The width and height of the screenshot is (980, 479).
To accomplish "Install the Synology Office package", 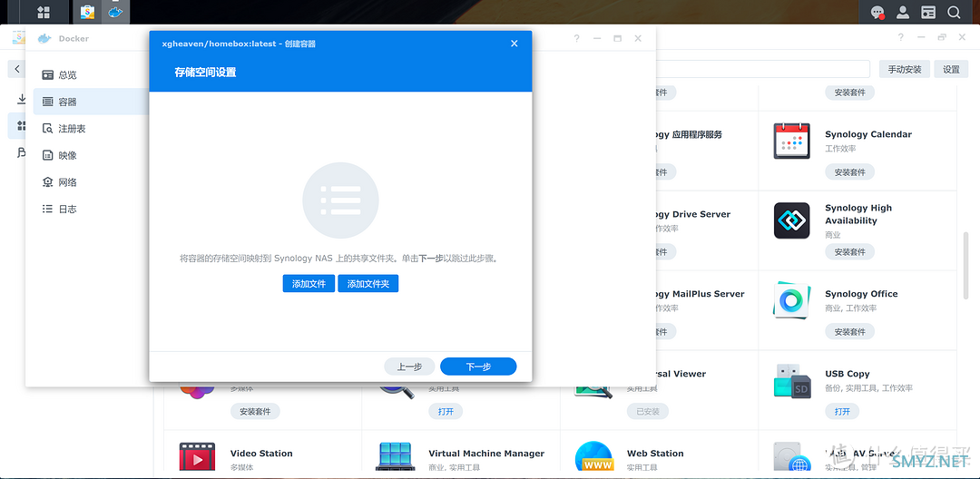I will 849,332.
